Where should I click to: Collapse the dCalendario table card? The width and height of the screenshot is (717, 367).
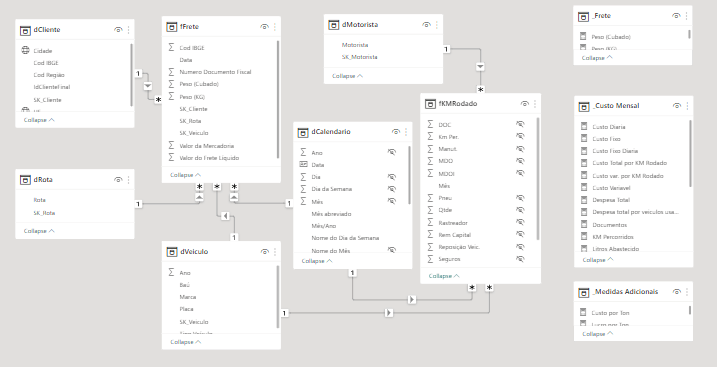[317, 261]
